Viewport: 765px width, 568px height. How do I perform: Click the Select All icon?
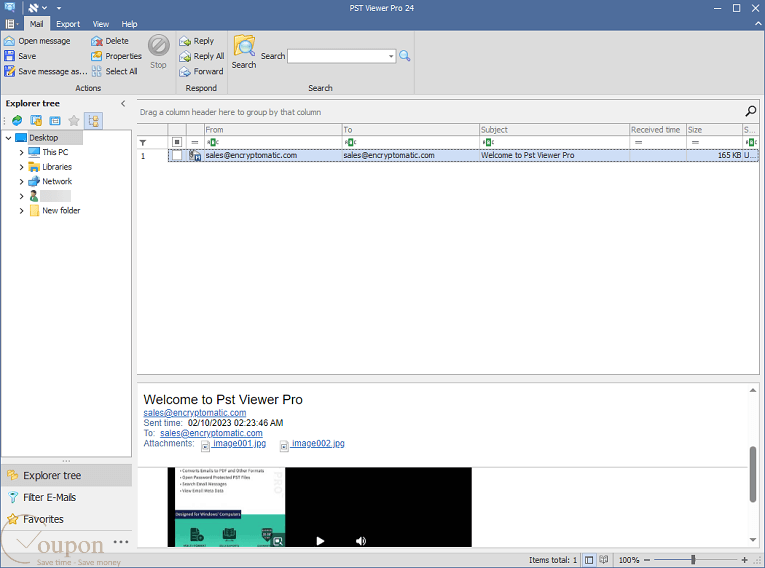coord(97,71)
